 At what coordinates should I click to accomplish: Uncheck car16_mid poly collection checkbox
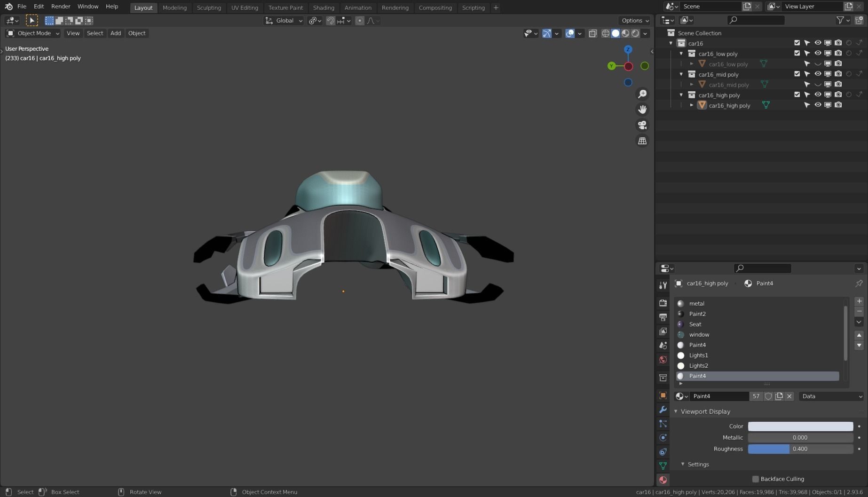point(797,74)
